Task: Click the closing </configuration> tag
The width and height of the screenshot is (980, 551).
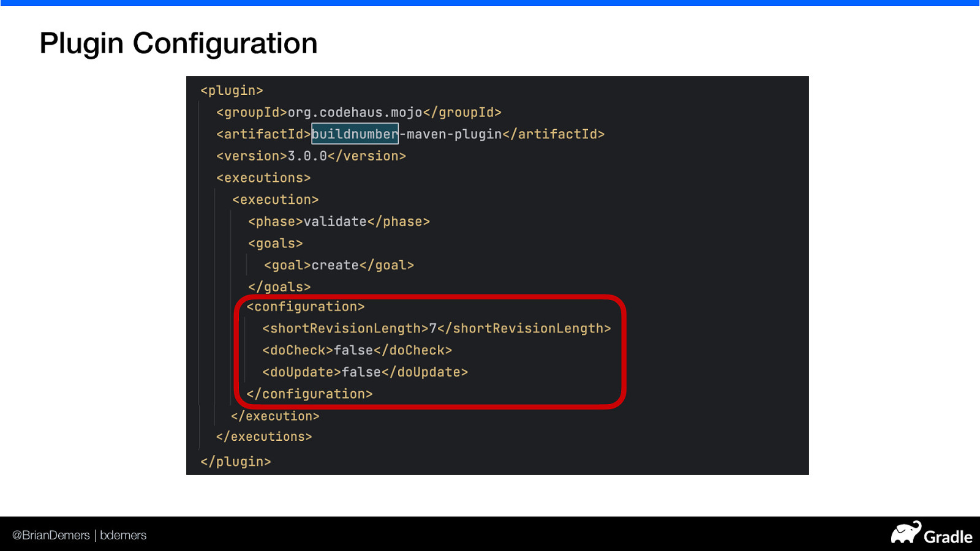Action: 309,394
